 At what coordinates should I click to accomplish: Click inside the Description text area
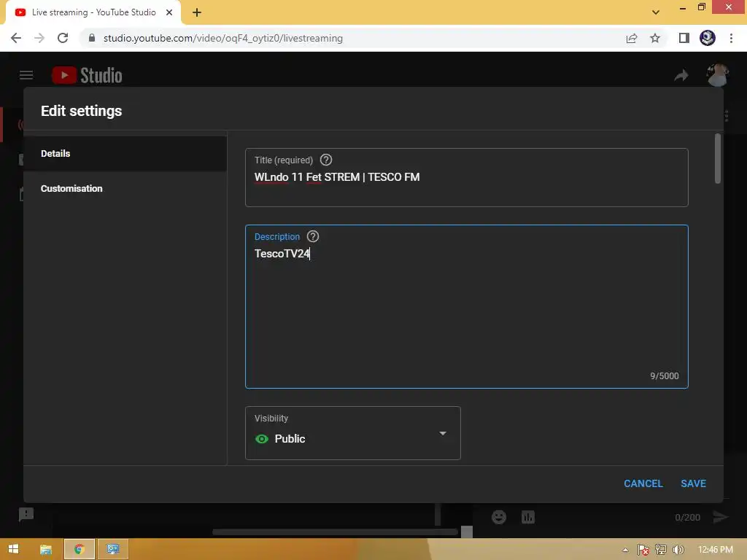click(x=466, y=307)
